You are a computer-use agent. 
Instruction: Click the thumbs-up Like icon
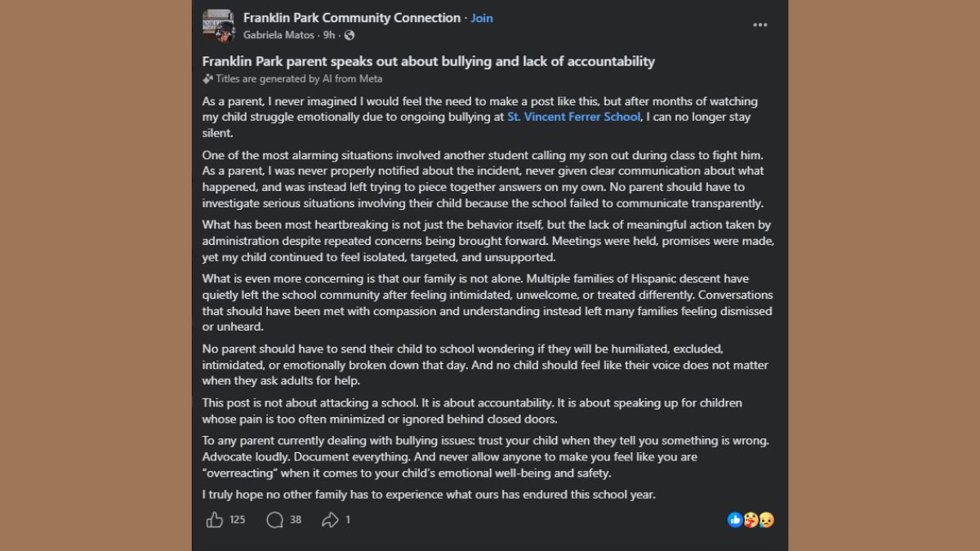[214, 520]
